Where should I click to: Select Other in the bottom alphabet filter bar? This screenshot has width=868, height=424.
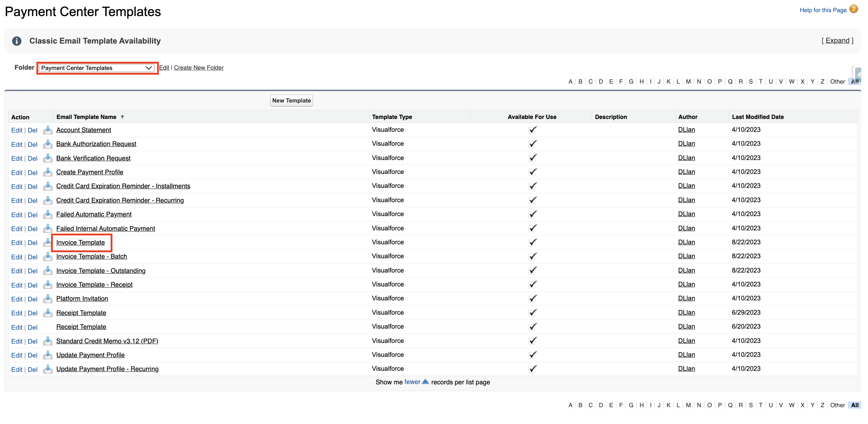click(x=837, y=405)
